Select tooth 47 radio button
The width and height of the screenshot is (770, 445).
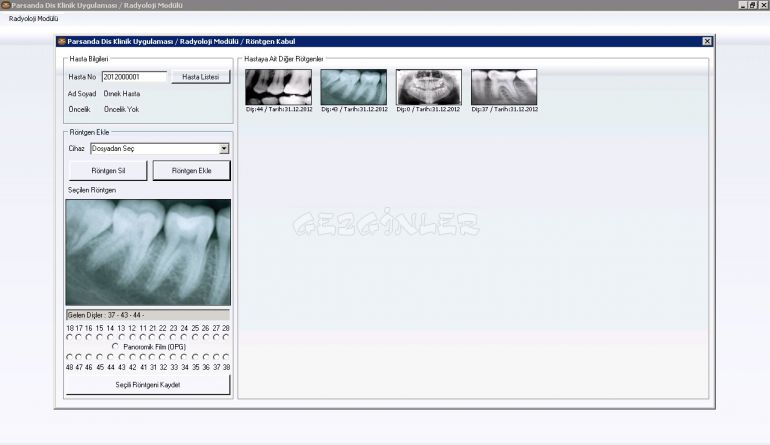79,357
